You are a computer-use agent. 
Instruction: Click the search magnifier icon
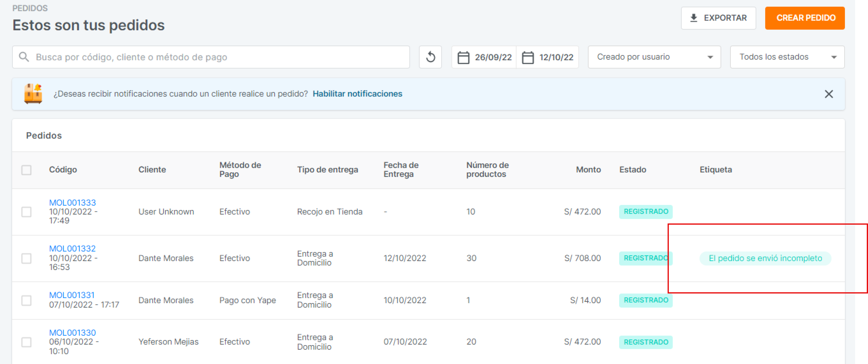coord(24,57)
